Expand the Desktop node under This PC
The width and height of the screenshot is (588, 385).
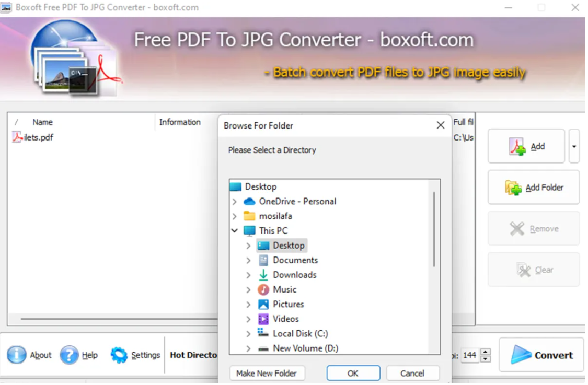click(249, 247)
